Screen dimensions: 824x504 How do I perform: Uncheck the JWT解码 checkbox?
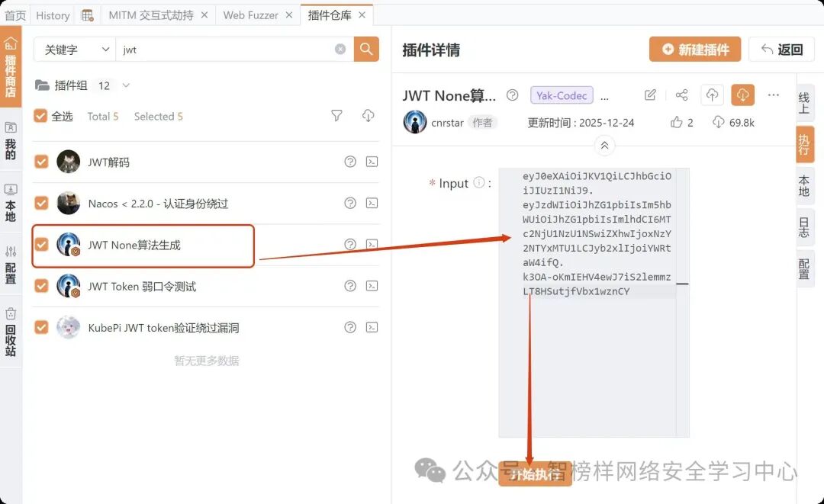pyautogui.click(x=41, y=162)
